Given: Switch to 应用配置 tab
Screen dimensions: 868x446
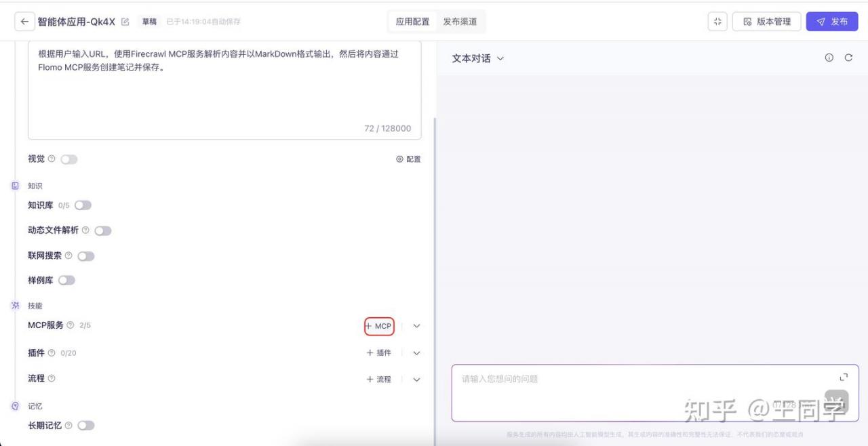Looking at the screenshot, I should coord(412,22).
